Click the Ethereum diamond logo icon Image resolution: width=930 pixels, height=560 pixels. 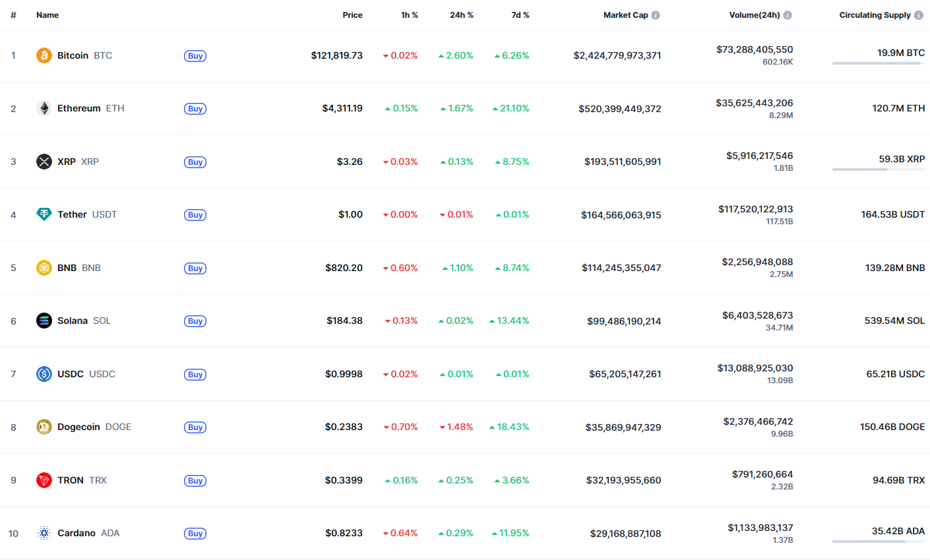[44, 108]
